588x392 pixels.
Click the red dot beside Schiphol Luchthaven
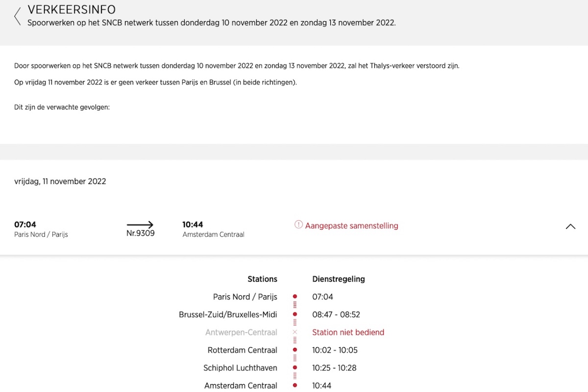295,368
